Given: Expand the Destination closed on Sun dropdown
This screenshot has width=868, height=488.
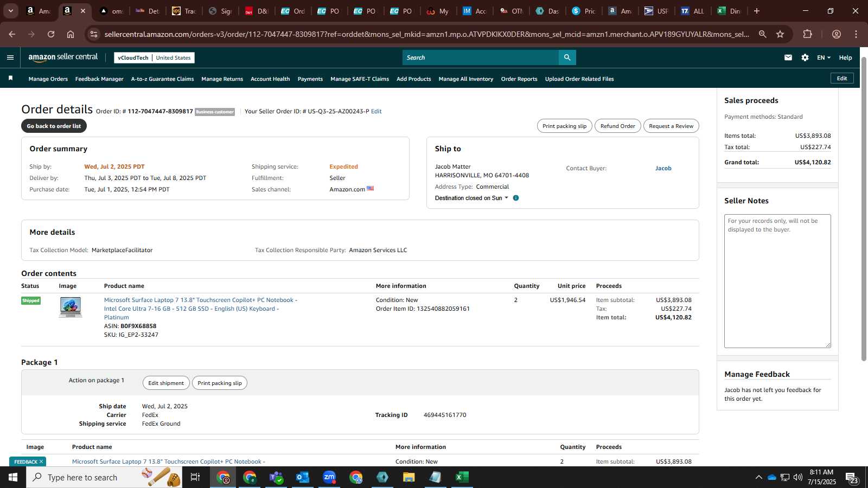Looking at the screenshot, I should coord(471,198).
